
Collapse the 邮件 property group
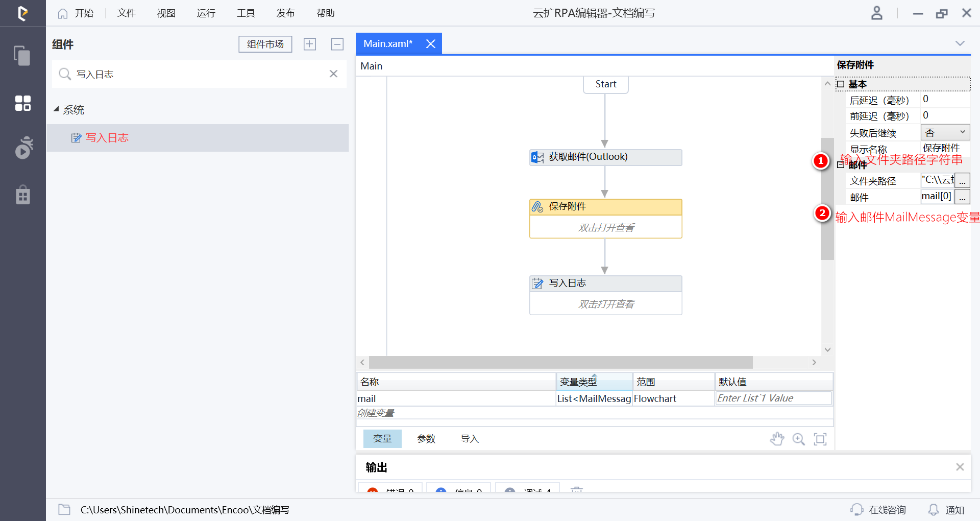[841, 164]
